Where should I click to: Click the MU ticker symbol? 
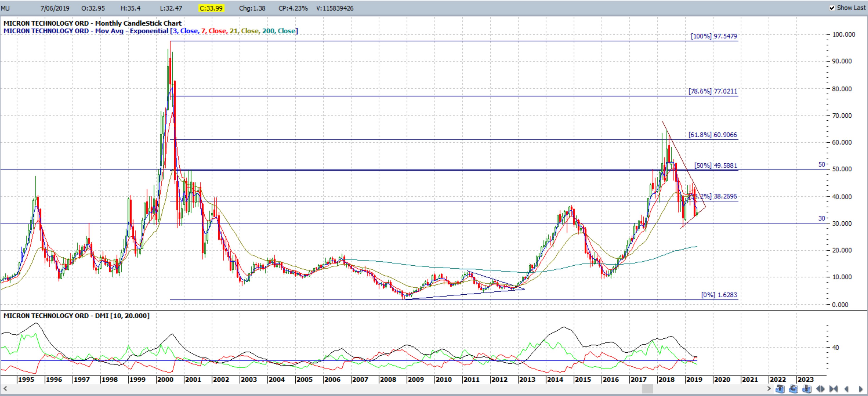click(5, 8)
